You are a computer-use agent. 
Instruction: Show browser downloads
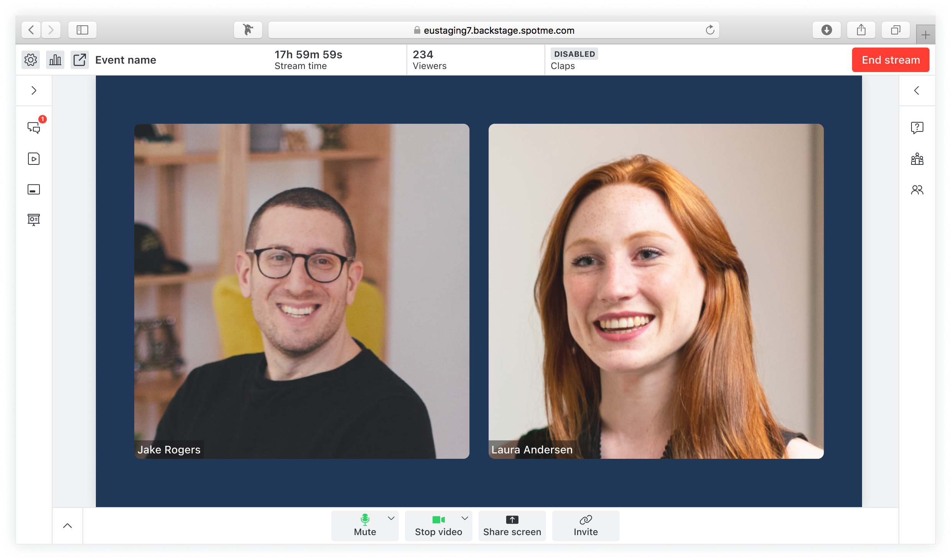coord(827,30)
